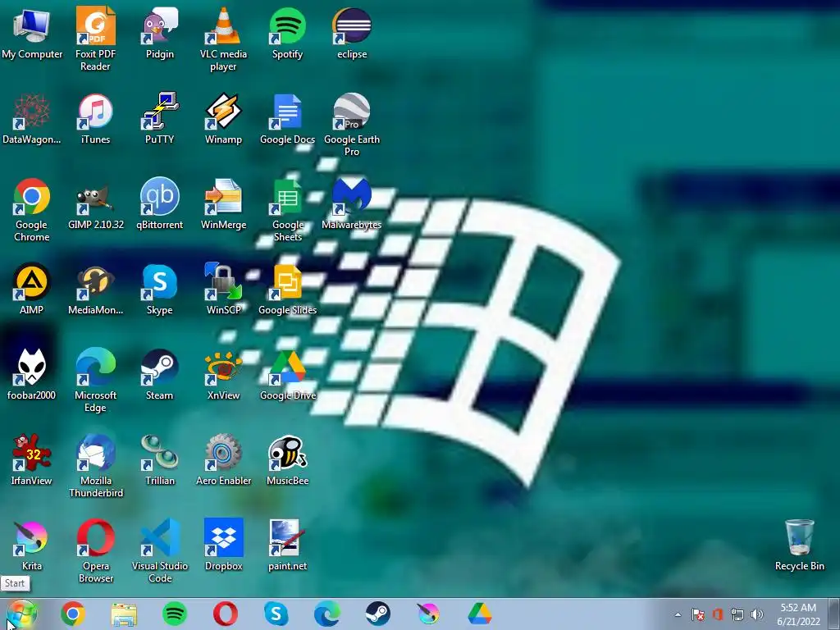
Task: Click the Show Desktop strip at taskbar end
Action: (833, 614)
